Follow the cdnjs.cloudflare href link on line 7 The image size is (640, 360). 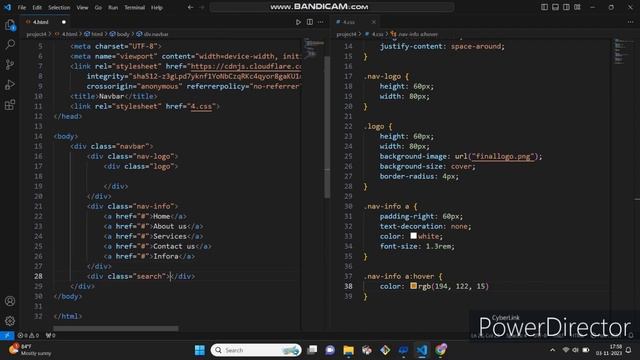[x=246, y=67]
